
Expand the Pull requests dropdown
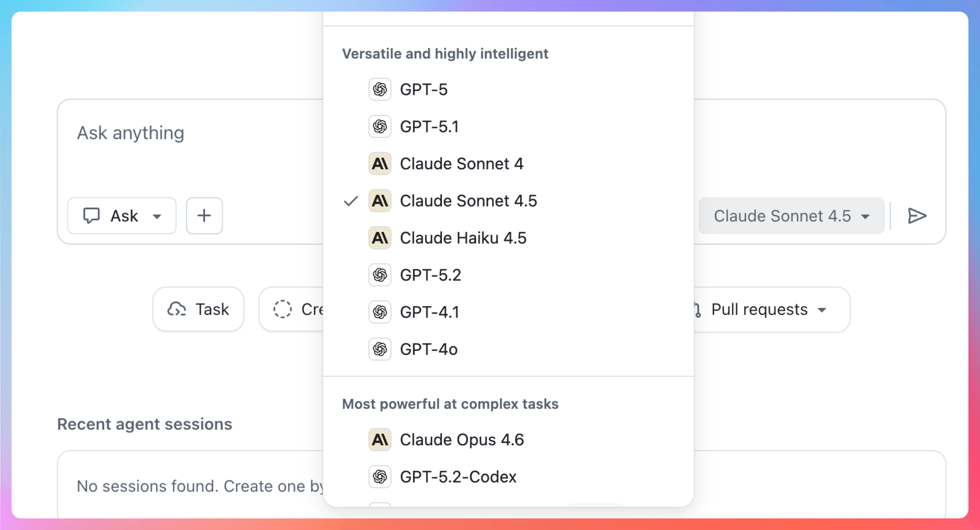pyautogui.click(x=769, y=309)
